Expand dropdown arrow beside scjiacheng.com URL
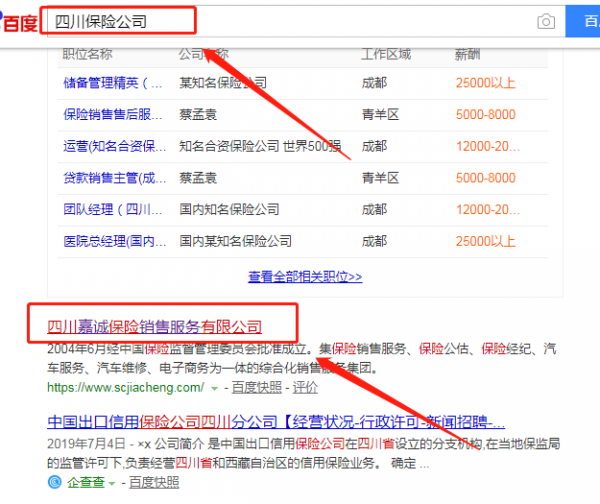 (x=213, y=387)
